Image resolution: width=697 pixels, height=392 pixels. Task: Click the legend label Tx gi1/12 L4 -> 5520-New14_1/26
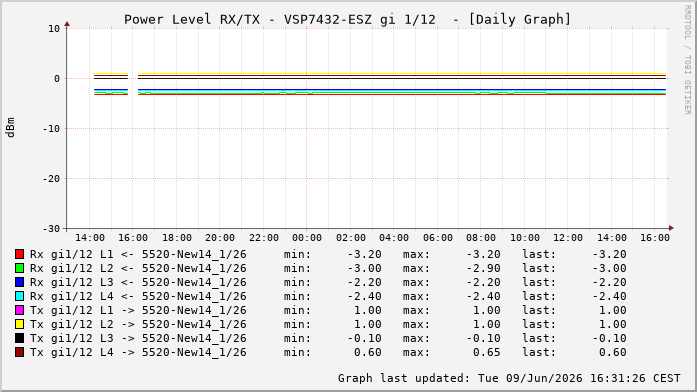tap(138, 352)
